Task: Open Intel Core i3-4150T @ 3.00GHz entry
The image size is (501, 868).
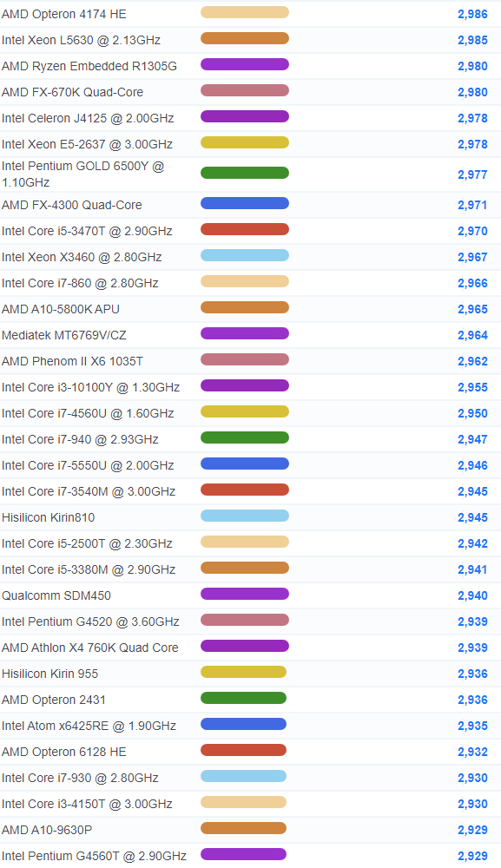Action: pos(87,803)
